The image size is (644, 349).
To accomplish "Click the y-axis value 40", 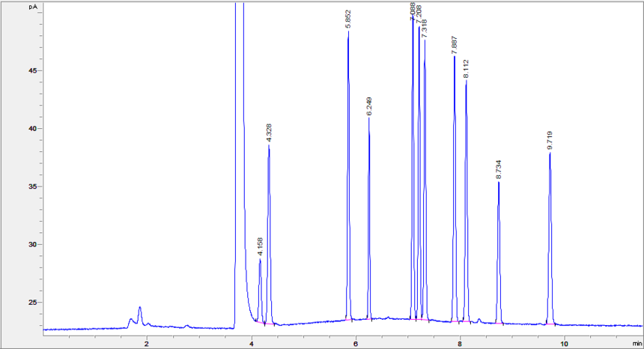I will pyautogui.click(x=33, y=129).
